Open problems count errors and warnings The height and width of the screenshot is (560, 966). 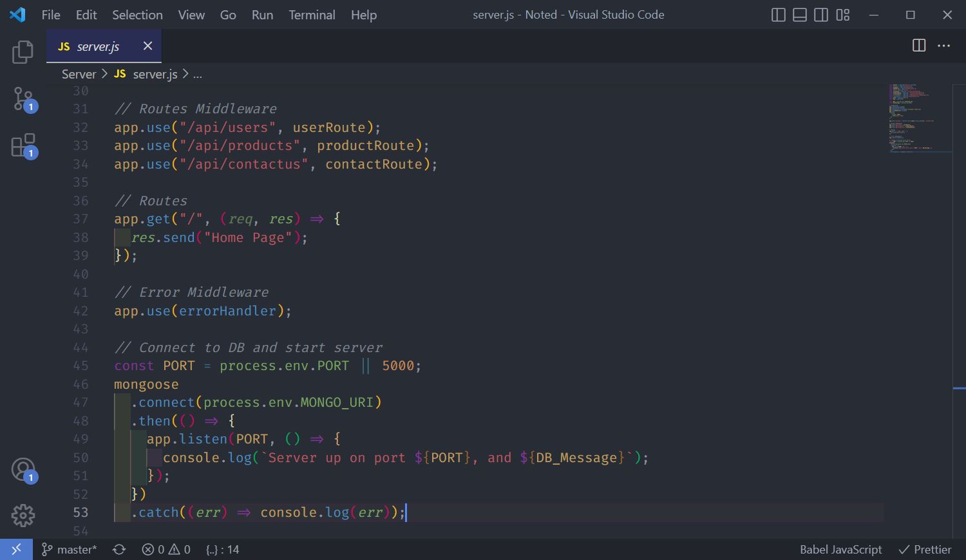coord(166,549)
